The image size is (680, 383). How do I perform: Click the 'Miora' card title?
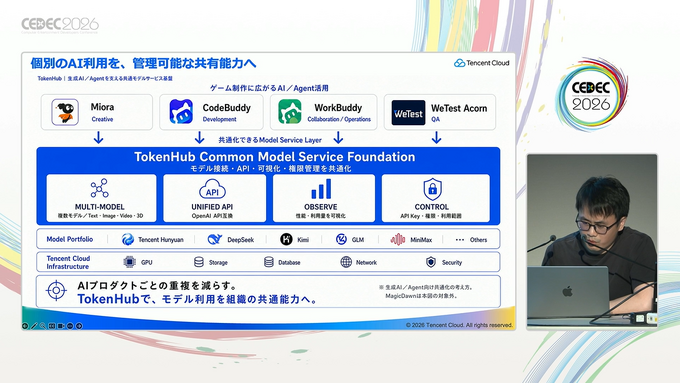pos(102,107)
